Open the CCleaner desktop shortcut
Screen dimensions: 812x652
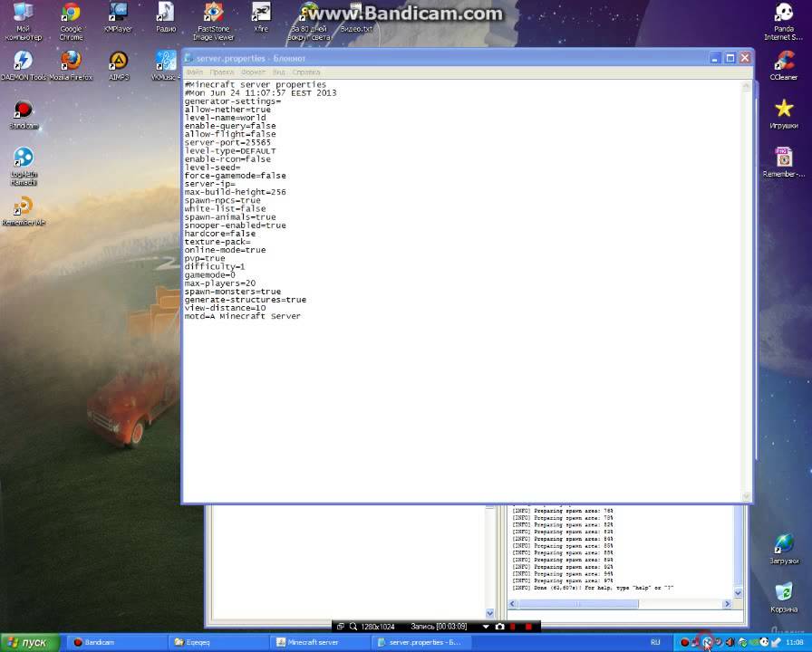point(784,66)
